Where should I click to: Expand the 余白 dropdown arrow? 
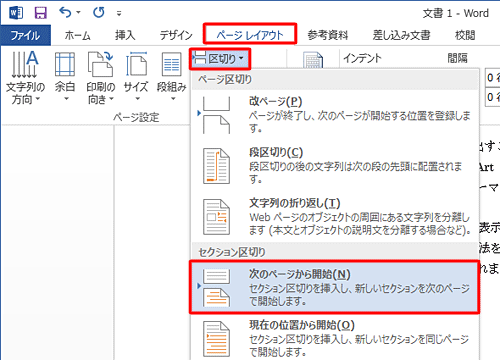pos(66,99)
